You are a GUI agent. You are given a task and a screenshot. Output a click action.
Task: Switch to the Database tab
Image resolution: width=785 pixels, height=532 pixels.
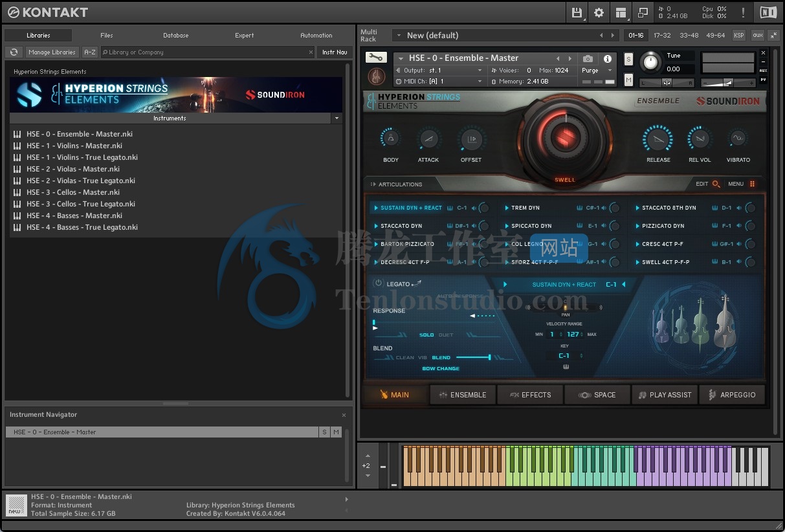point(176,36)
